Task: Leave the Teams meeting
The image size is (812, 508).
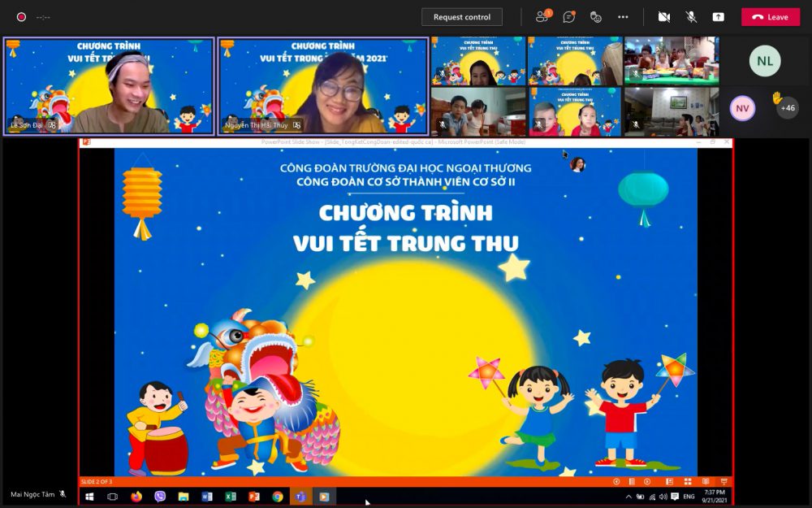Action: coord(771,17)
